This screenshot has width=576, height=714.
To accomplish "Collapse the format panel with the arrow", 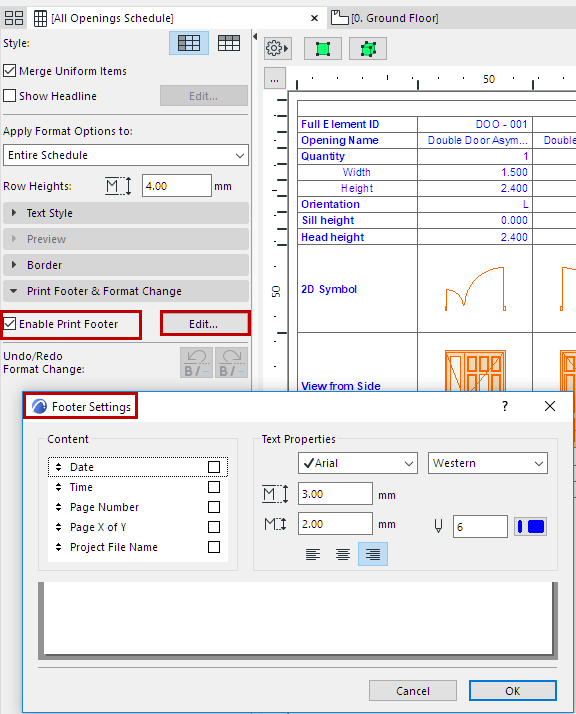I will (x=255, y=36).
